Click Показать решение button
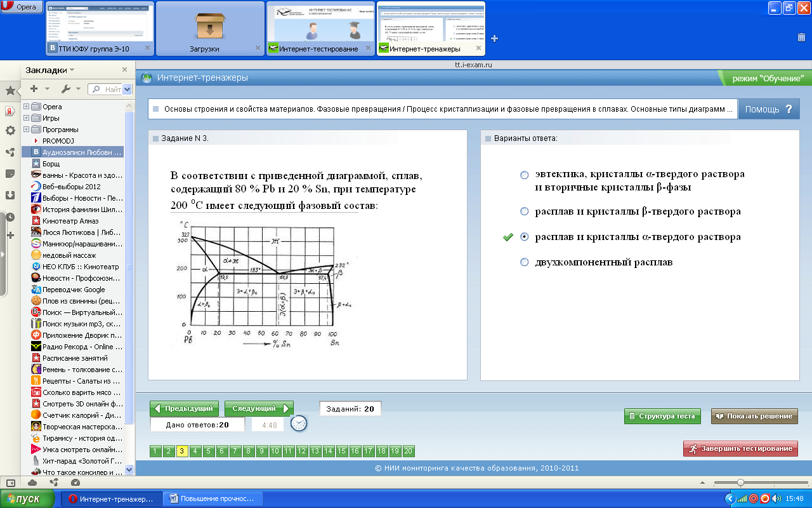The height and width of the screenshot is (508, 812). [x=754, y=417]
